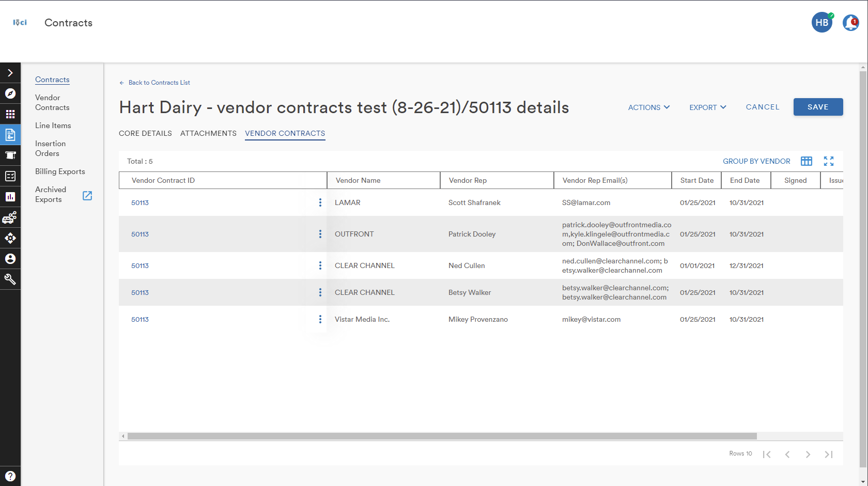Screen dimensions: 868x486
Task: Go back to Contracts List
Action: (x=154, y=83)
